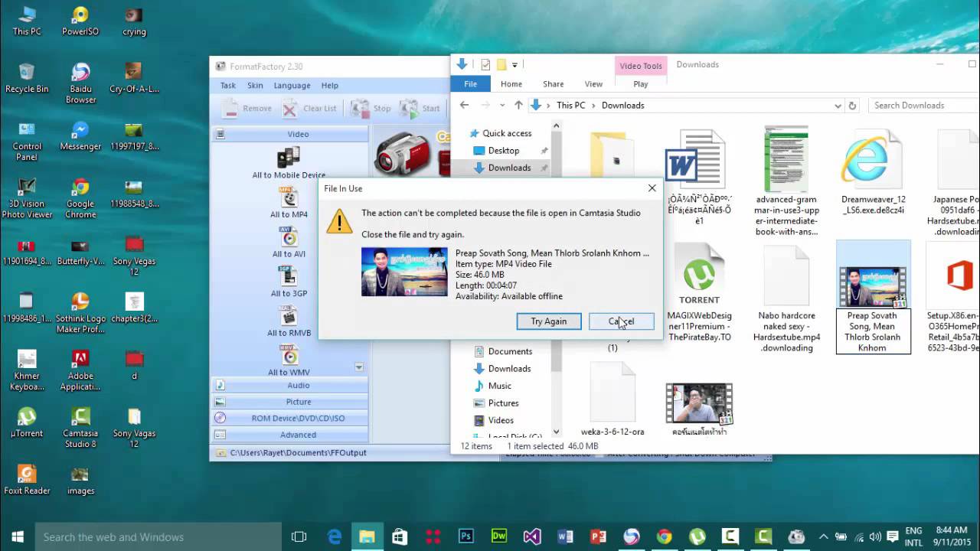Open Language menu in FormatFactory
The height and width of the screenshot is (551, 980).
click(x=292, y=86)
